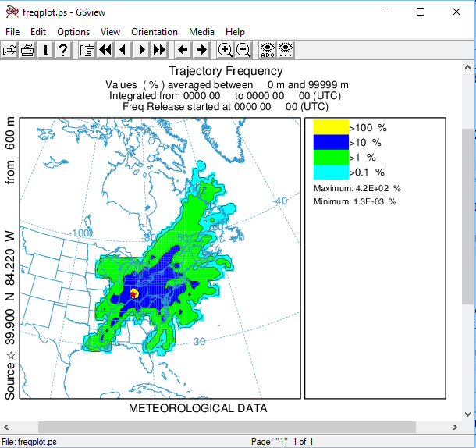Screen dimensions: 476x448
Task: Click the Go to page icon
Action: 87,50
